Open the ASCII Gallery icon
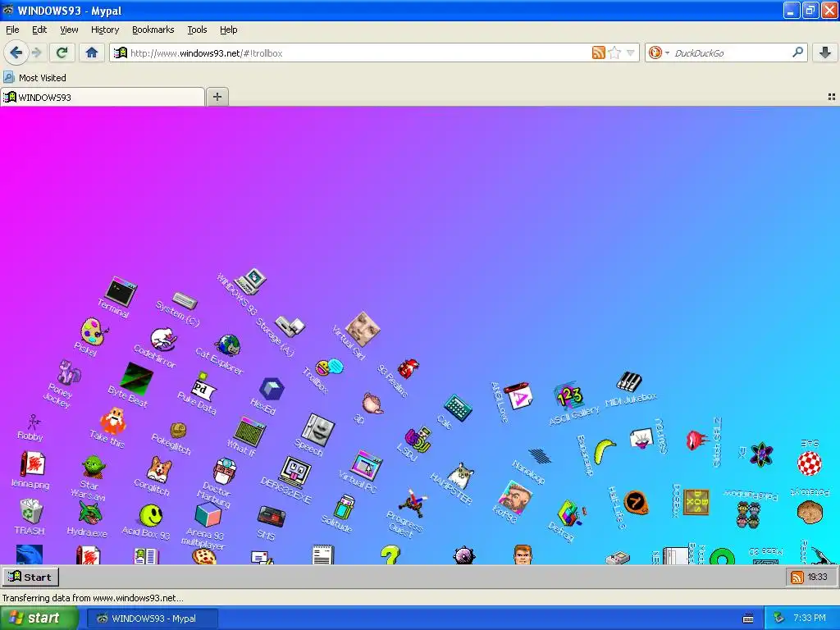 coord(568,396)
